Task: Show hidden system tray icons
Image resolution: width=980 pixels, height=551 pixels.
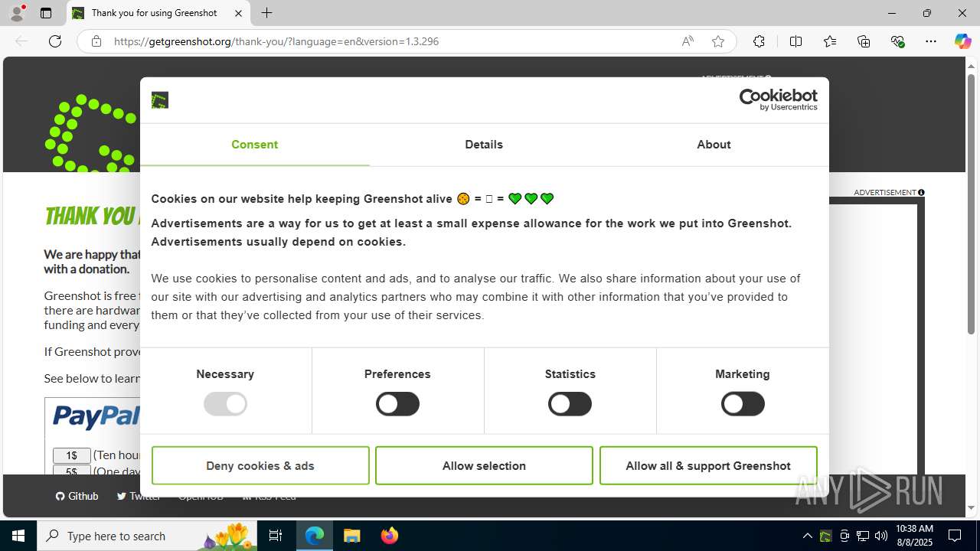Action: (807, 536)
